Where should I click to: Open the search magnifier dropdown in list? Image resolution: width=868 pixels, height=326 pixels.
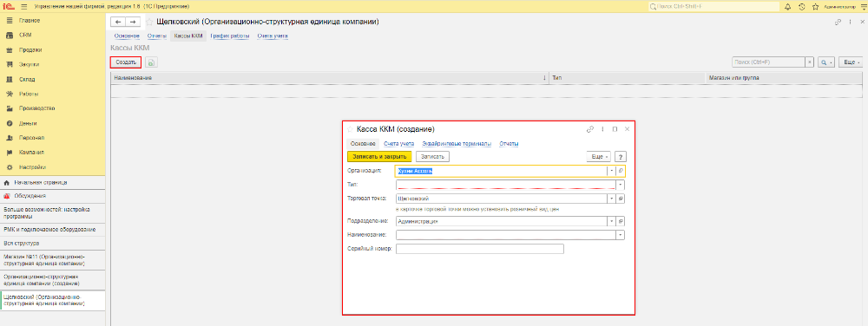(826, 62)
